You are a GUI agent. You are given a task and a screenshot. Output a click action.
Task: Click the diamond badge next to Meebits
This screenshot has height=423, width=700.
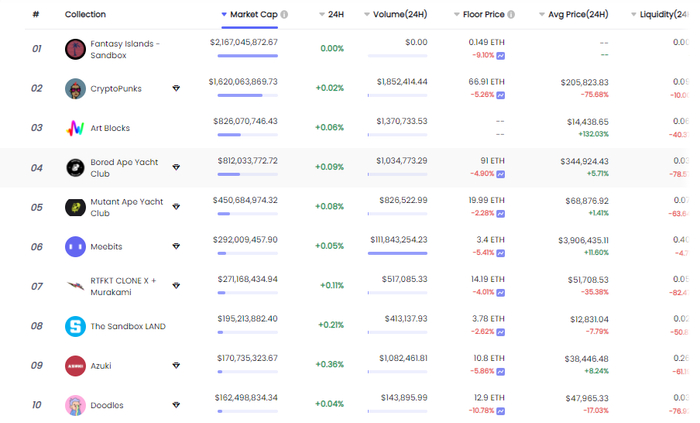tap(176, 246)
